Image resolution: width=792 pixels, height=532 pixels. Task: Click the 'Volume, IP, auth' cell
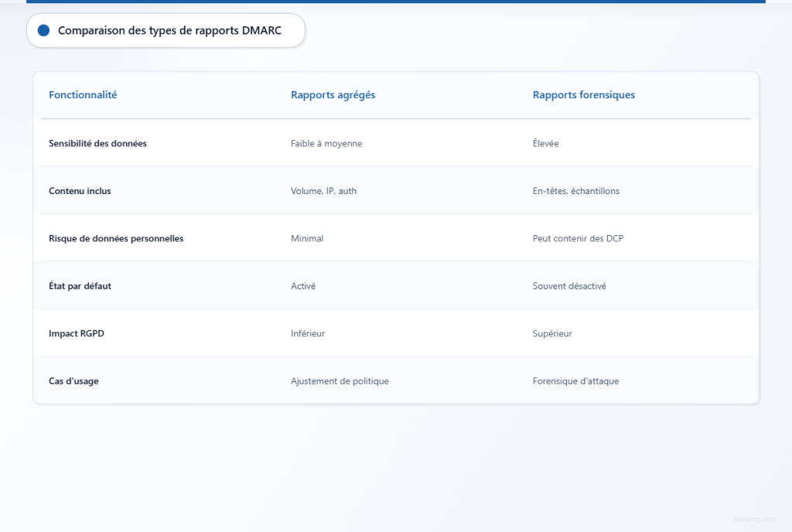click(323, 191)
